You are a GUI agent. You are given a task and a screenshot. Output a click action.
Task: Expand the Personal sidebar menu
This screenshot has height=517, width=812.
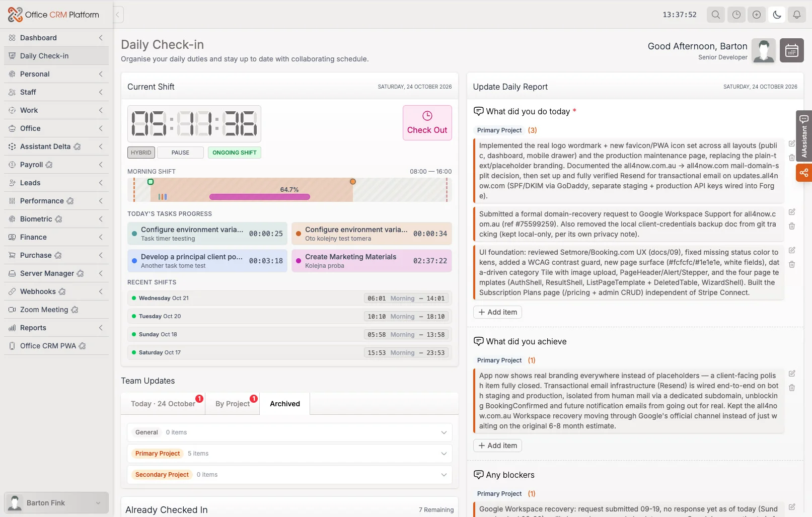pos(101,74)
